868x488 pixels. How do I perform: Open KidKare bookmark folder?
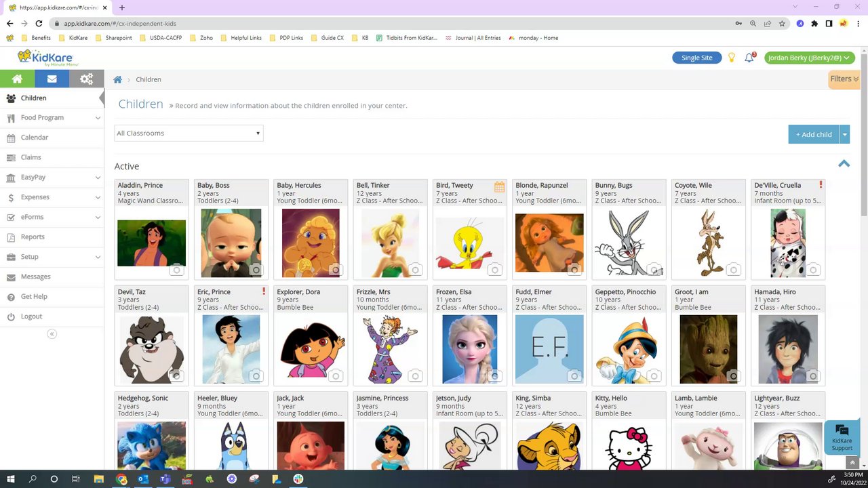point(73,38)
